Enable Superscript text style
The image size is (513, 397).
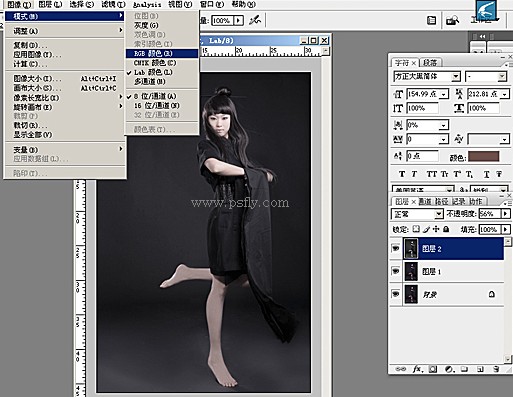click(x=457, y=174)
